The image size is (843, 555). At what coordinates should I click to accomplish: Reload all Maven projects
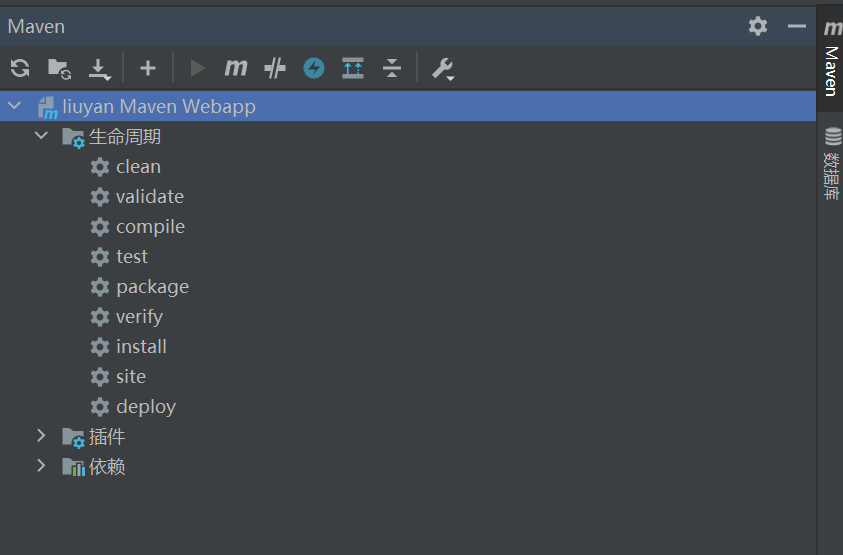[20, 68]
